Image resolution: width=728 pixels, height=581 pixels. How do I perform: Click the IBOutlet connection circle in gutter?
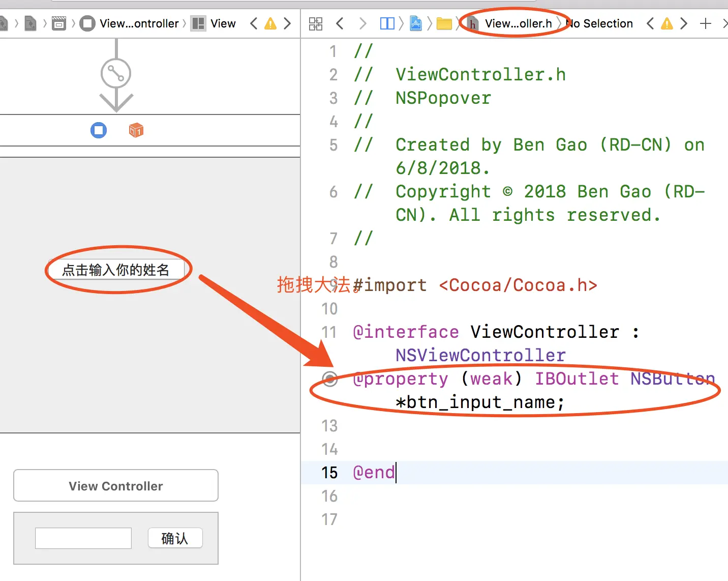tap(330, 379)
